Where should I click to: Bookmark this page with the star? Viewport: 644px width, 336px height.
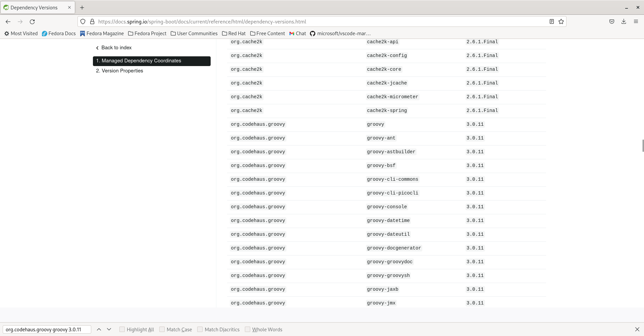point(561,21)
